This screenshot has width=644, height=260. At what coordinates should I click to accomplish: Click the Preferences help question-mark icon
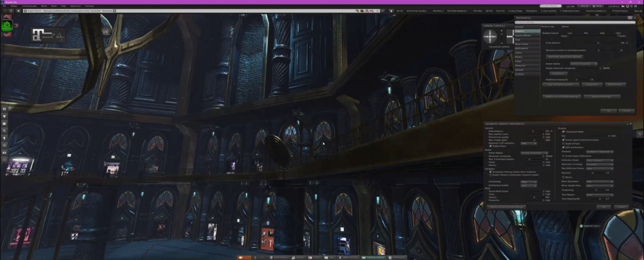[630, 17]
